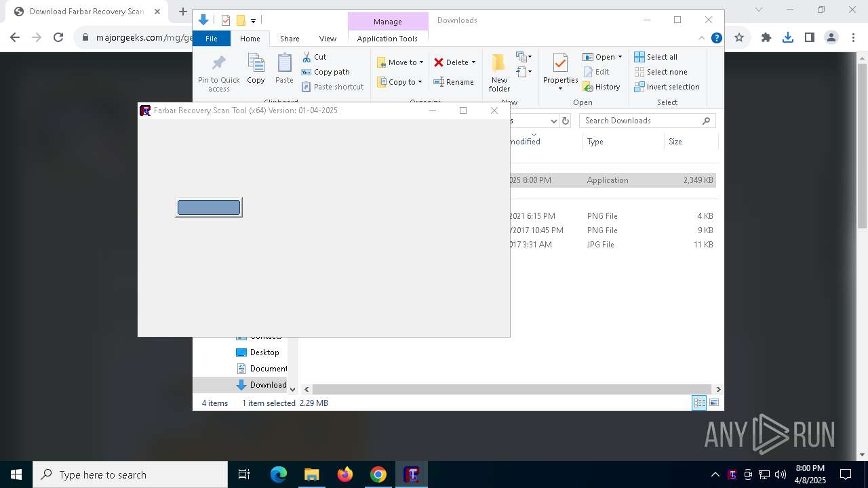Click Paste shortcut in ribbon
Image resolution: width=868 pixels, height=488 pixels.
(x=332, y=87)
